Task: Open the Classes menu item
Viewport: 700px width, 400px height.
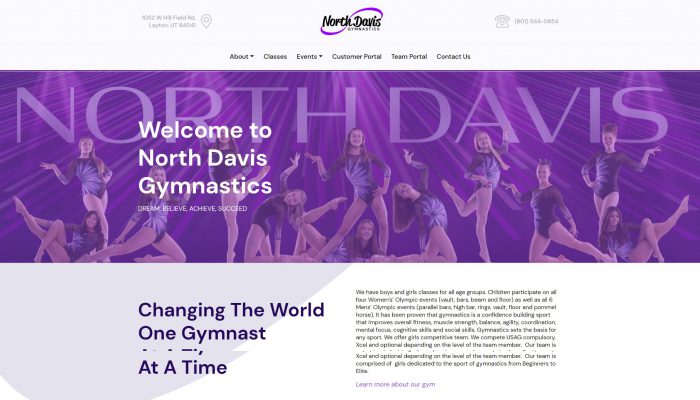Action: click(x=275, y=57)
